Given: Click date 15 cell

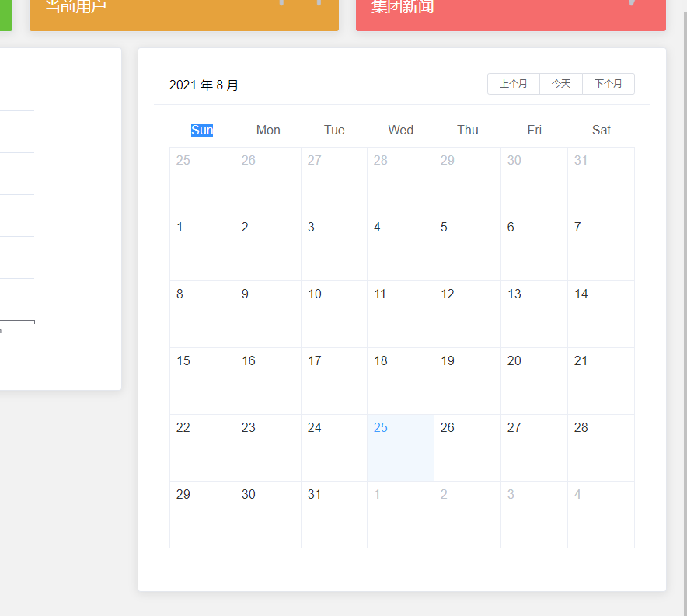Looking at the screenshot, I should coord(202,381).
